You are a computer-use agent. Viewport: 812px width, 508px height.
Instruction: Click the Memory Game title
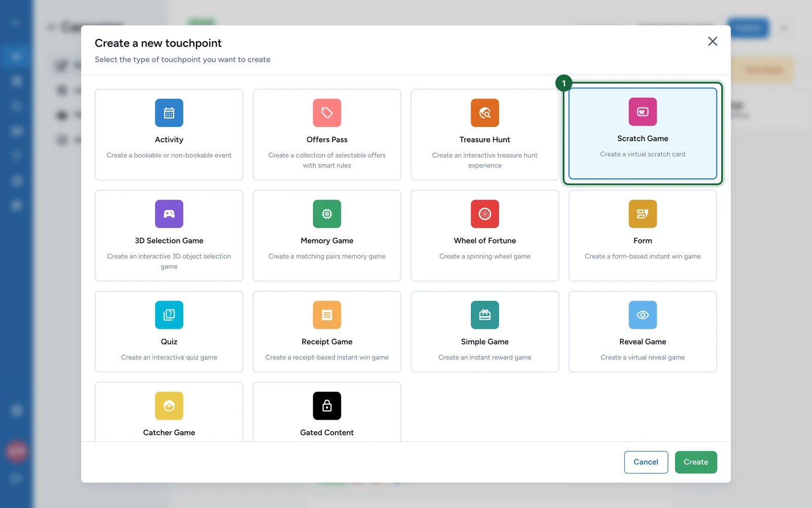point(327,241)
